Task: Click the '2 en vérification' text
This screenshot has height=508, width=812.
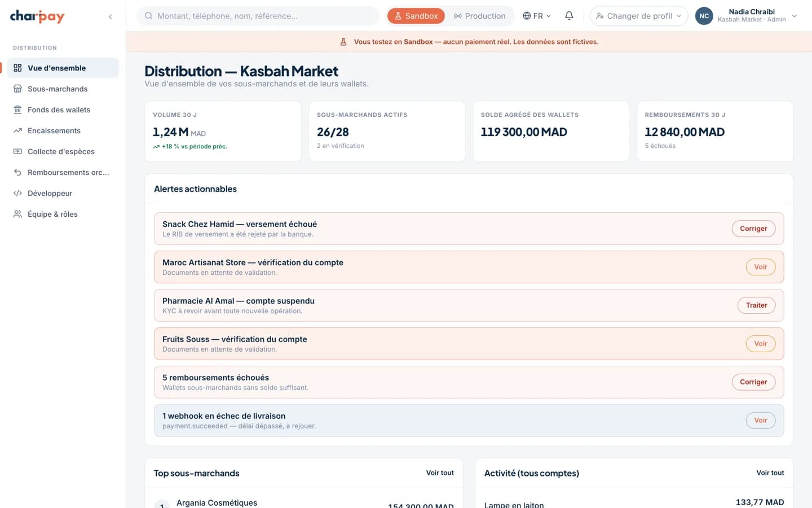Action: tap(341, 146)
